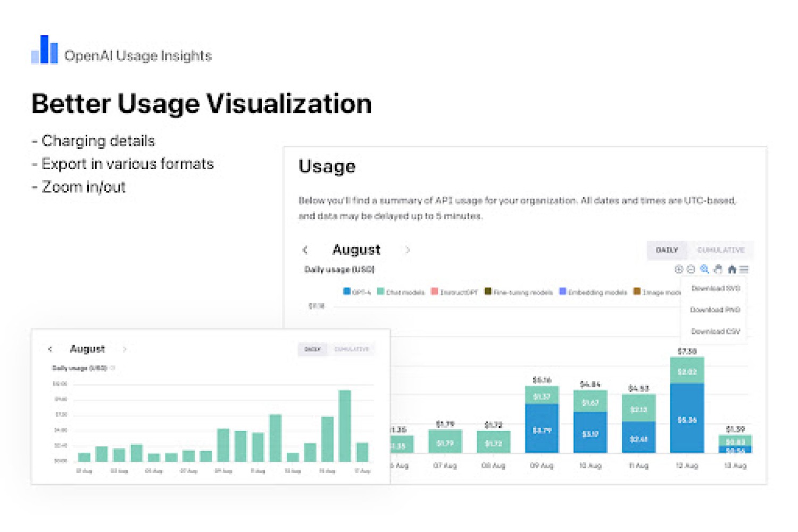Toggle GPT-4 legend series
Image resolution: width=798 pixels, height=532 pixels.
[x=357, y=292]
